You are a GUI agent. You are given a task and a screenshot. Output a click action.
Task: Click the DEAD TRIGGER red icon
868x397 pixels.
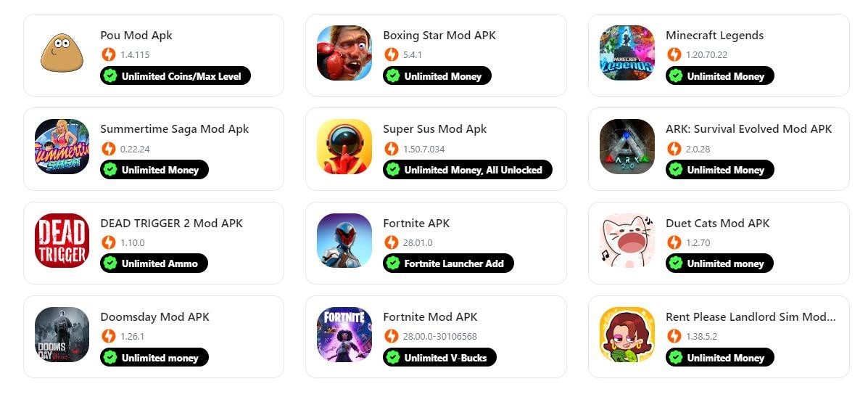coord(62,240)
